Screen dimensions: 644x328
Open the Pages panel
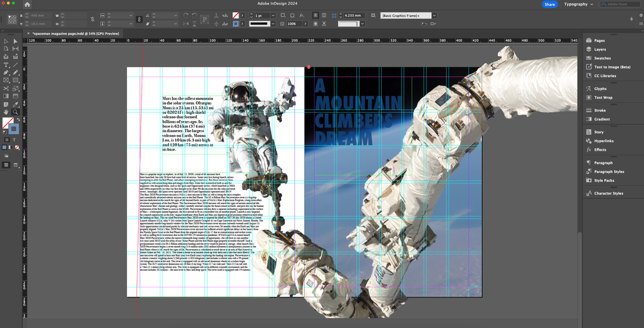point(599,40)
